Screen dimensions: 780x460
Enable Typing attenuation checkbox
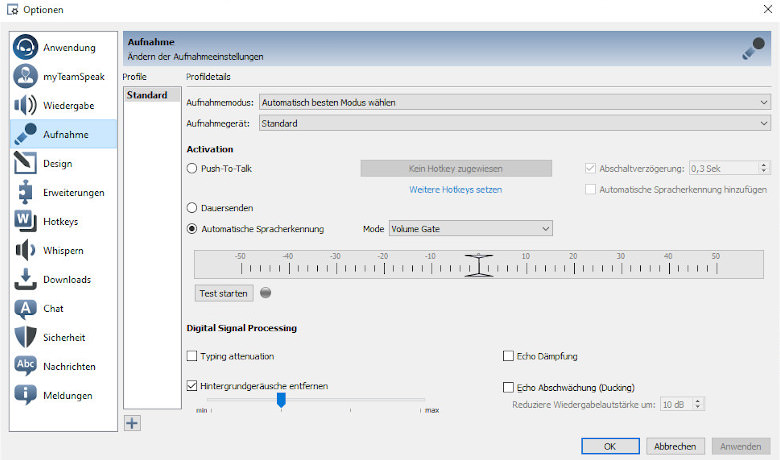point(192,356)
